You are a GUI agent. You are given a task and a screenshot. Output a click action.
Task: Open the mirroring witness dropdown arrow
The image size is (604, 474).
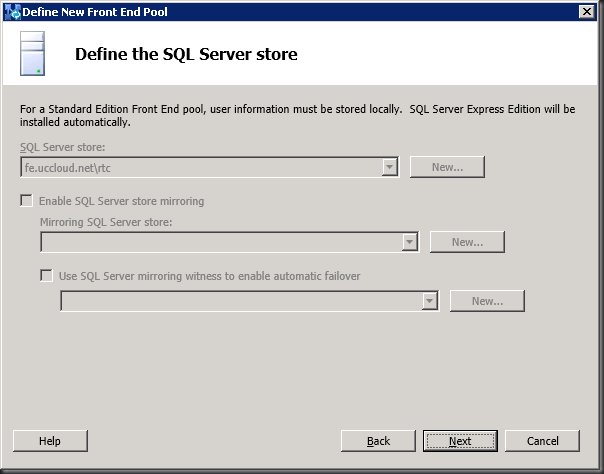430,301
